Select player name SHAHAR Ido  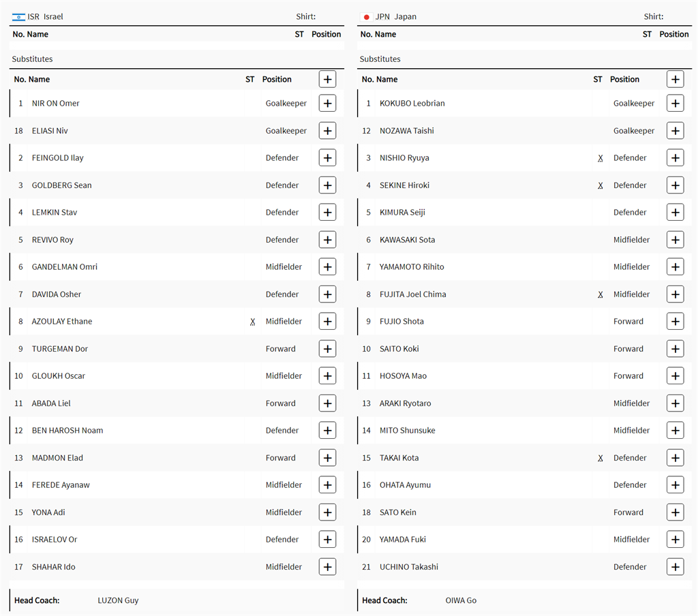pyautogui.click(x=53, y=567)
